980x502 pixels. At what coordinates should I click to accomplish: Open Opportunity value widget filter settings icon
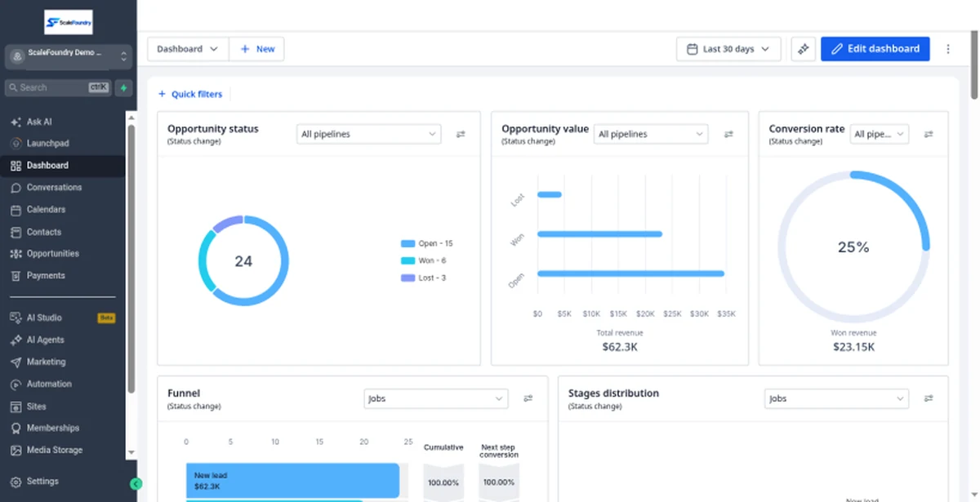coord(728,134)
